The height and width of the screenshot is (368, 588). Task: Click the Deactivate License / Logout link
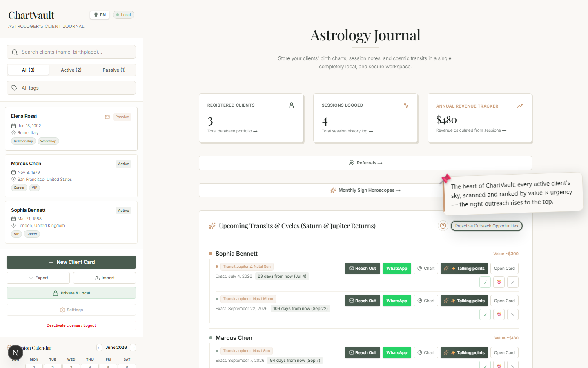(x=71, y=325)
